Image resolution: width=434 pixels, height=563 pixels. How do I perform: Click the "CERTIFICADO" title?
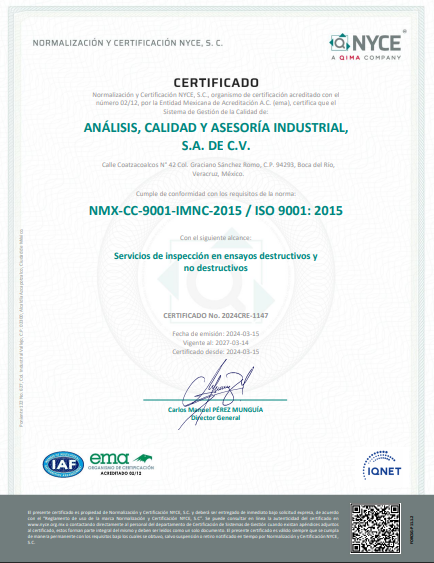(216, 83)
